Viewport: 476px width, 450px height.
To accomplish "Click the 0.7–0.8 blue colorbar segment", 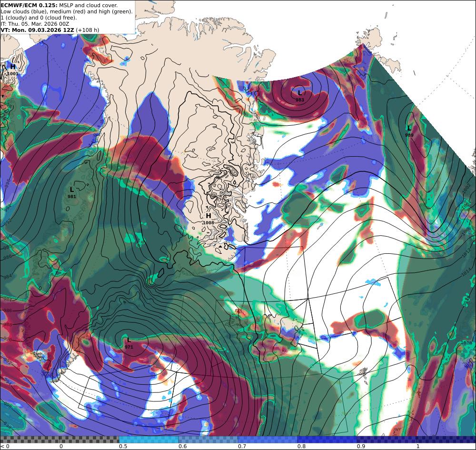I will point(268,440).
